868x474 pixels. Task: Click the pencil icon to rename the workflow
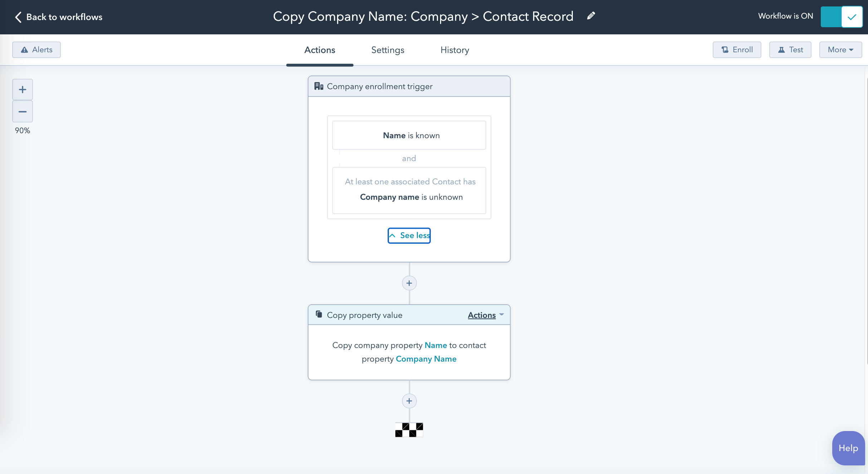pos(590,16)
